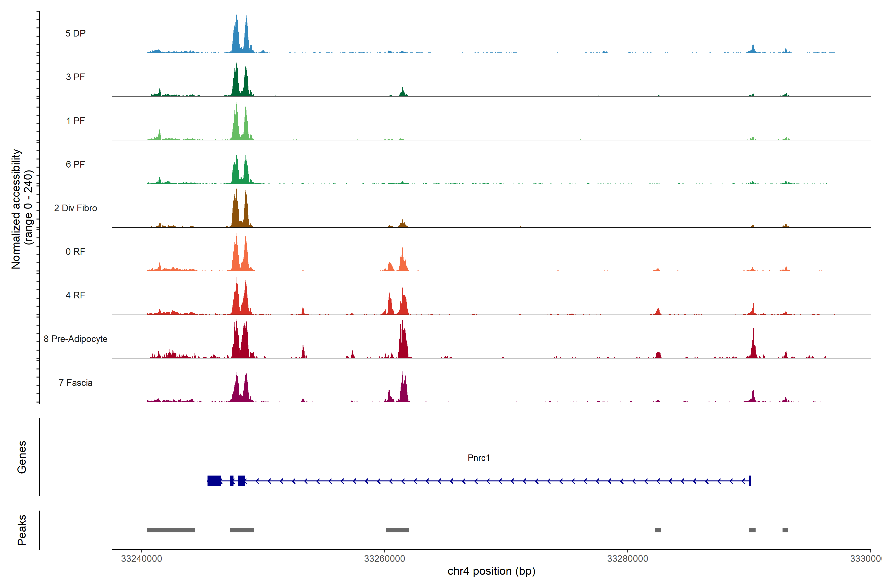
Task: Click the 8 Pre-Adipocyte track label
Action: [75, 339]
